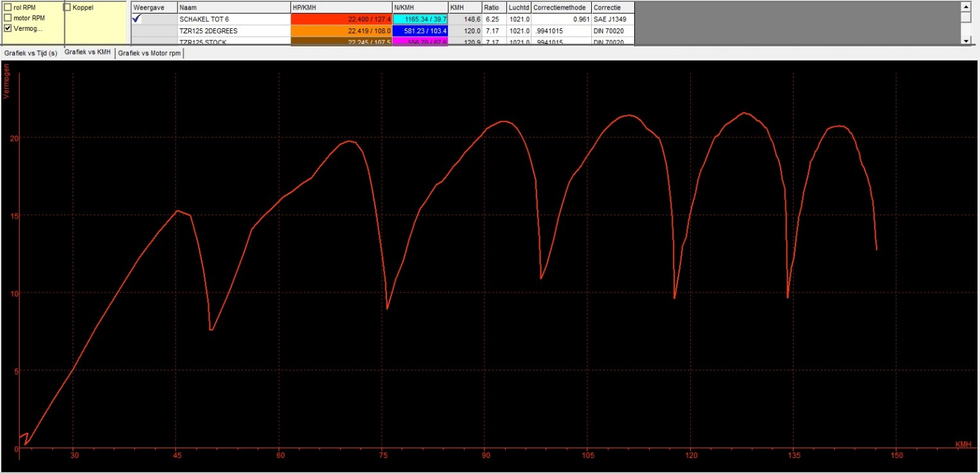Click the Luchtd column header
The image size is (980, 474).
(519, 7)
